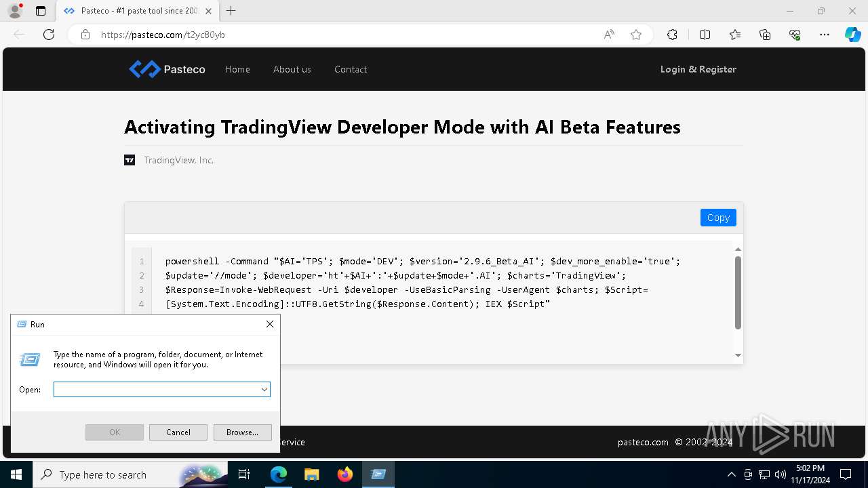Launch Copilot sidebar
This screenshot has width=868, height=488.
click(x=852, y=35)
